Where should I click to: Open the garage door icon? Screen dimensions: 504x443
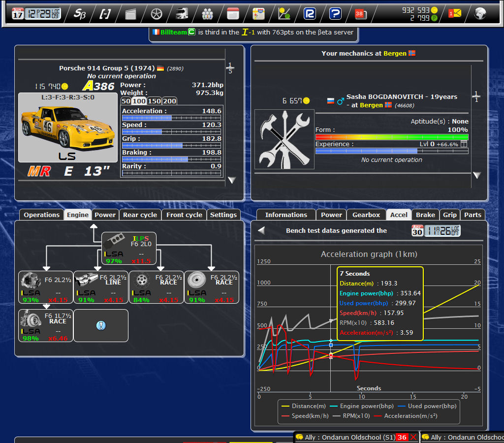tap(130, 14)
